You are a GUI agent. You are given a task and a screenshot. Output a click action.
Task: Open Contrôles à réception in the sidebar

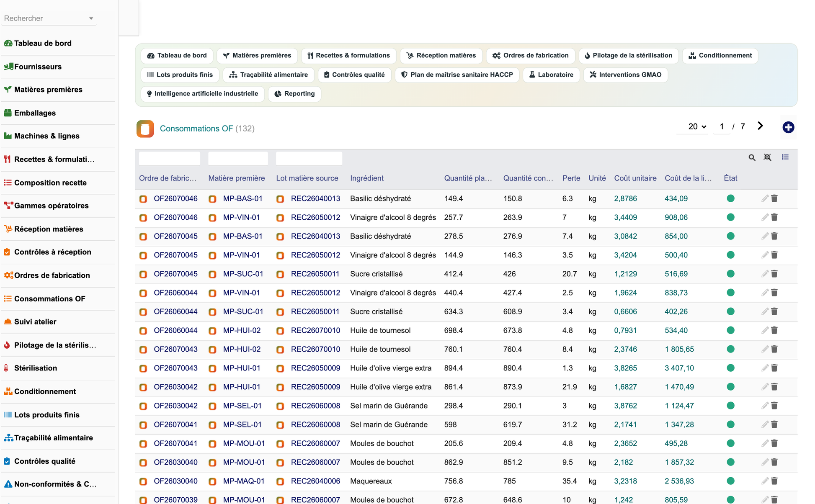pyautogui.click(x=52, y=252)
